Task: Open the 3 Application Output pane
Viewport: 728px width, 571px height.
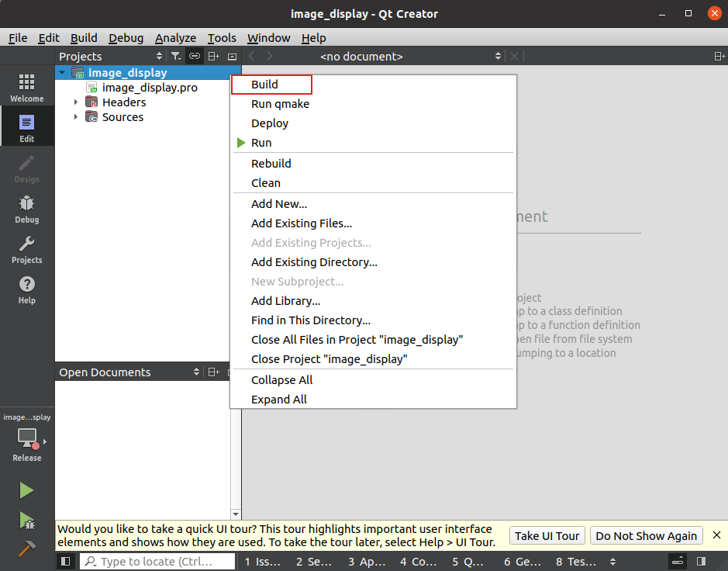Action: coord(367,562)
